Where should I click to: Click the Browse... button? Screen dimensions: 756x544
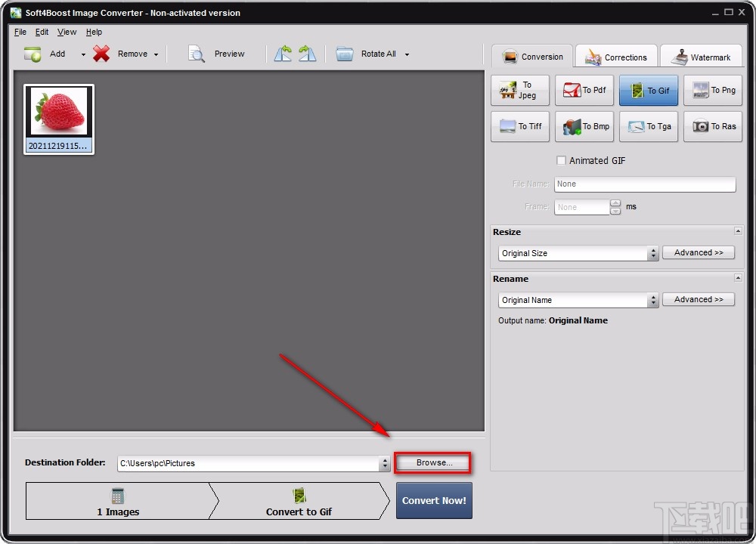433,462
